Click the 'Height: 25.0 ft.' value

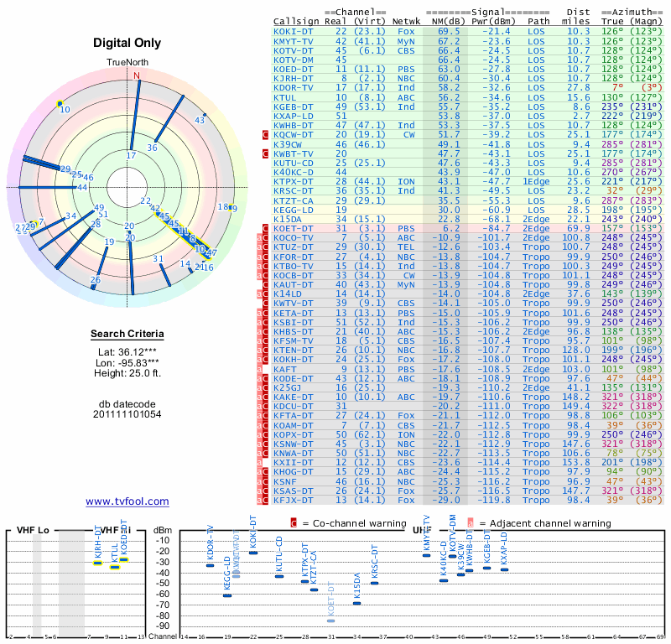pos(127,373)
